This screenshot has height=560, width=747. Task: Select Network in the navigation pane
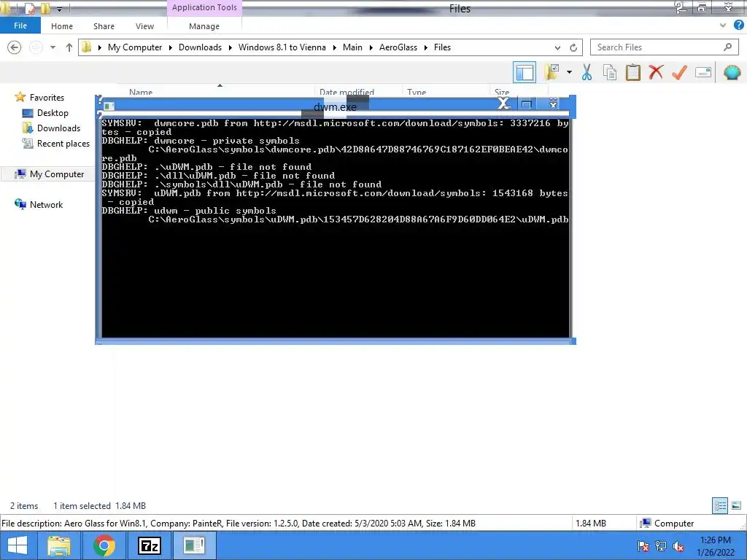point(46,205)
